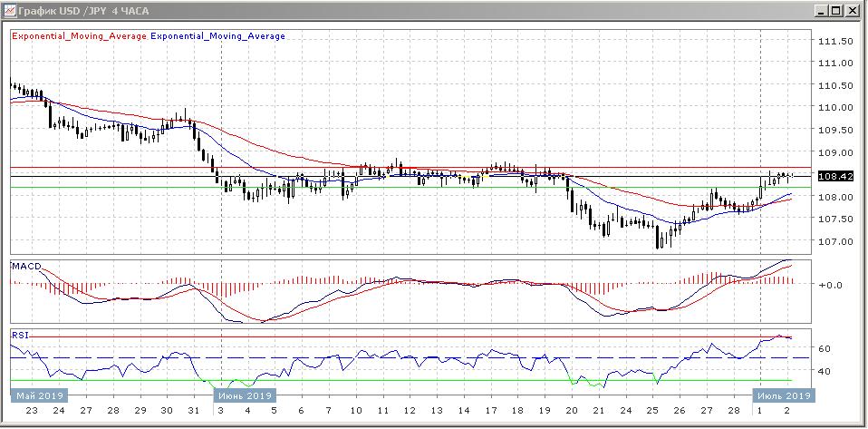The height and width of the screenshot is (429, 868).
Task: Close the USD/JPY chart window
Action: [x=853, y=10]
